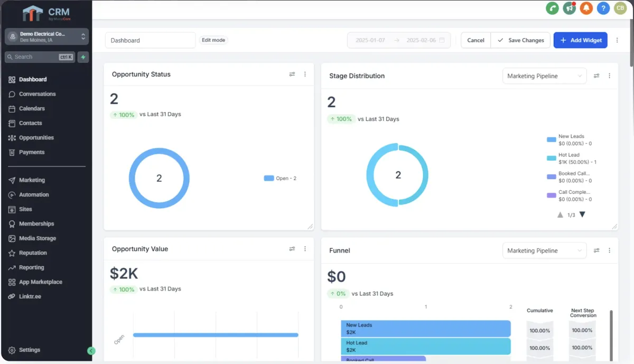The image size is (634, 364).
Task: Click the legend next page down arrow
Action: click(582, 214)
